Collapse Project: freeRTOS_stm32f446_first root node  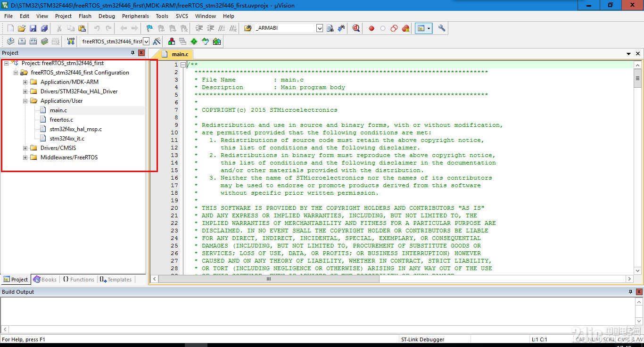7,63
